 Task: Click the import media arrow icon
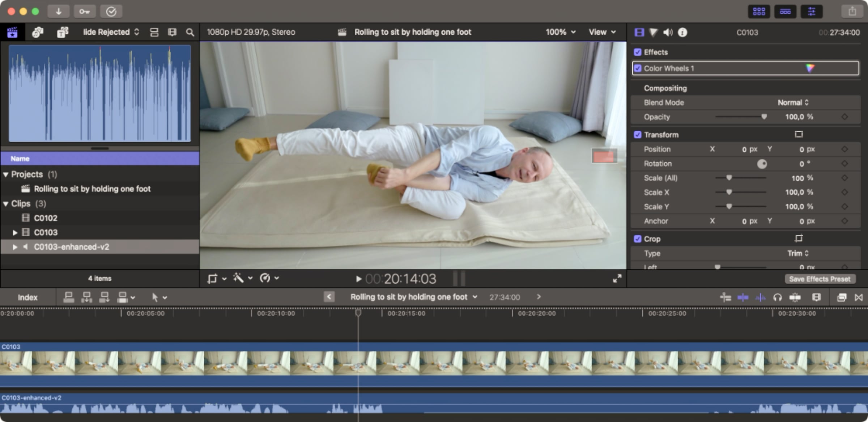coord(58,12)
